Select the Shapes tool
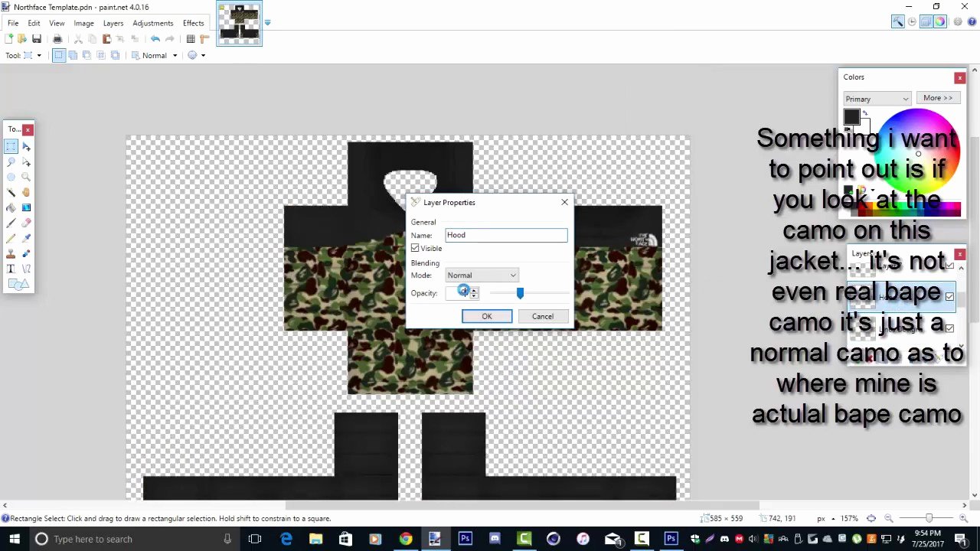980x551 pixels. coord(17,284)
